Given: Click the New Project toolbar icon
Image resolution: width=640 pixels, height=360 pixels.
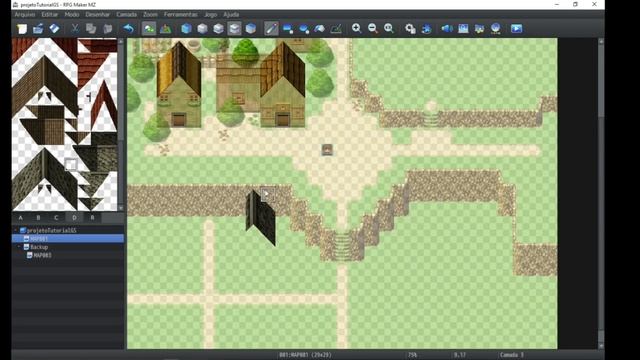Looking at the screenshot, I should (x=22, y=29).
